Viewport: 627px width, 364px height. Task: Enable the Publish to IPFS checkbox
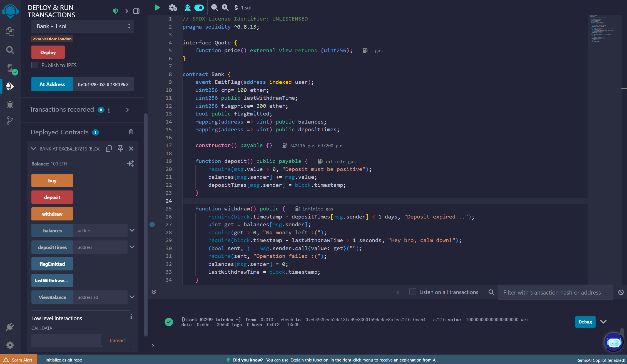point(35,65)
